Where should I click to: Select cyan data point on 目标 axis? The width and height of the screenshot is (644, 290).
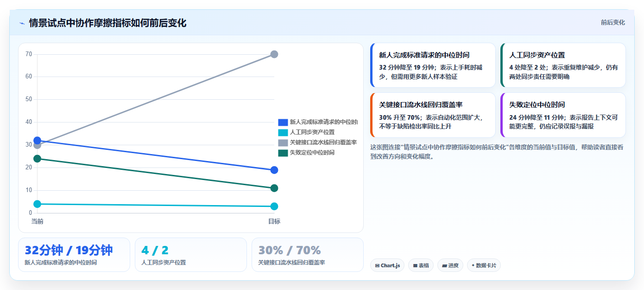click(274, 206)
